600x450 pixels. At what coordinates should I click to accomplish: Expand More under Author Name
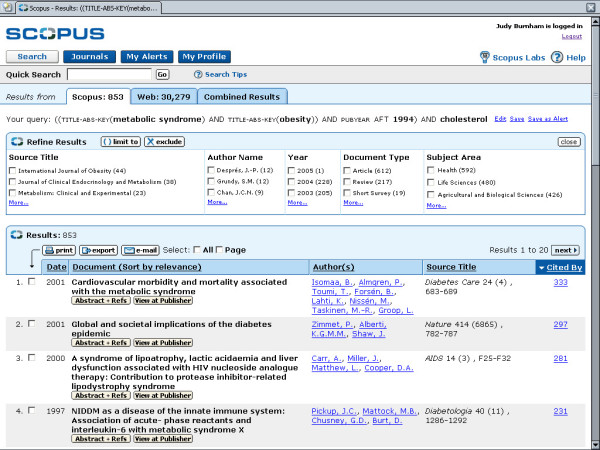[217, 202]
